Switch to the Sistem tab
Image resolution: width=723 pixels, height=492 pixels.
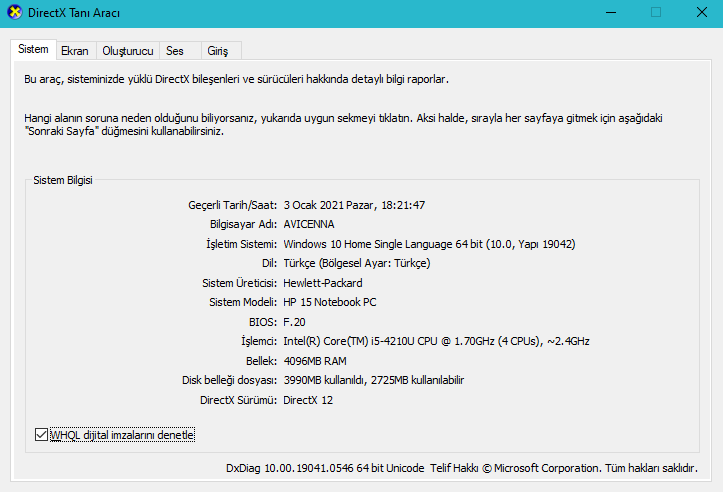33,49
